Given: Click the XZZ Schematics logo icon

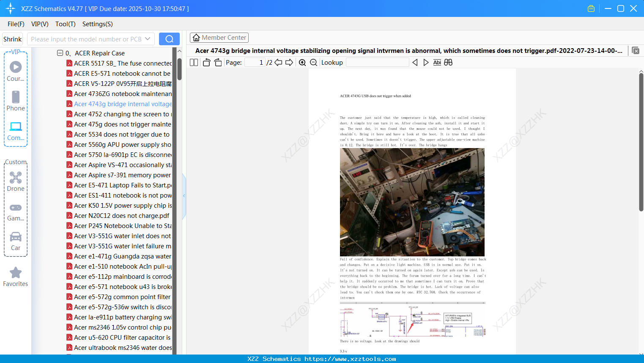Looking at the screenshot, I should pos(11,8).
